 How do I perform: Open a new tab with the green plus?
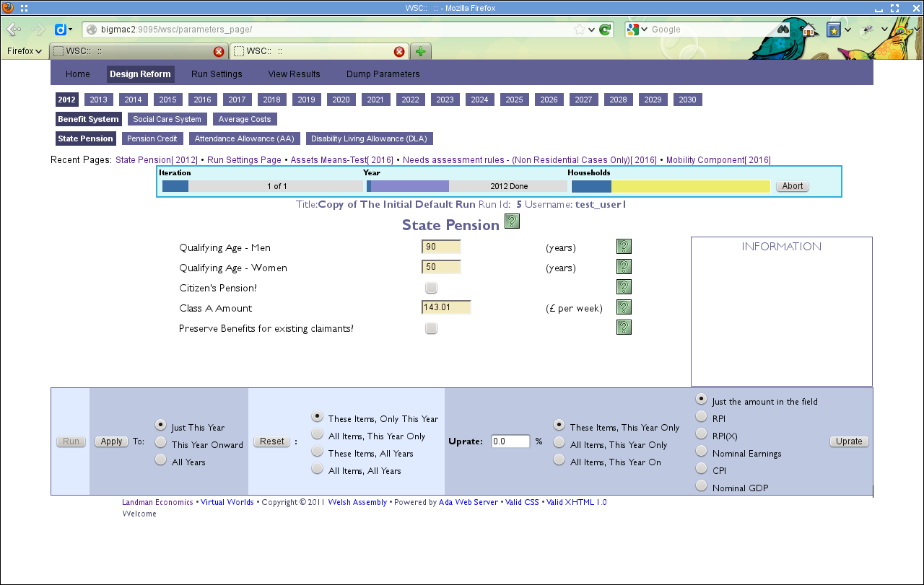pos(420,51)
